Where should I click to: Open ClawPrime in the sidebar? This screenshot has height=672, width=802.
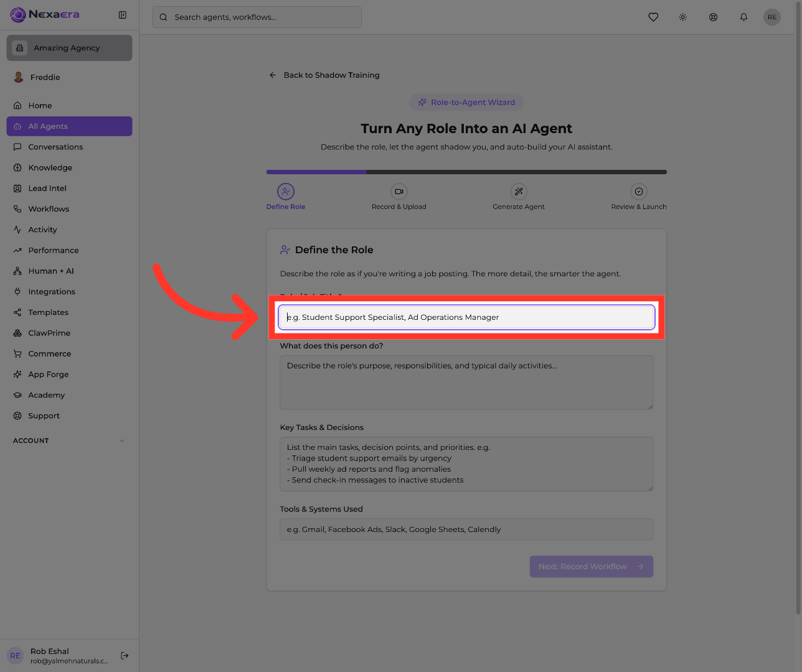69,333
